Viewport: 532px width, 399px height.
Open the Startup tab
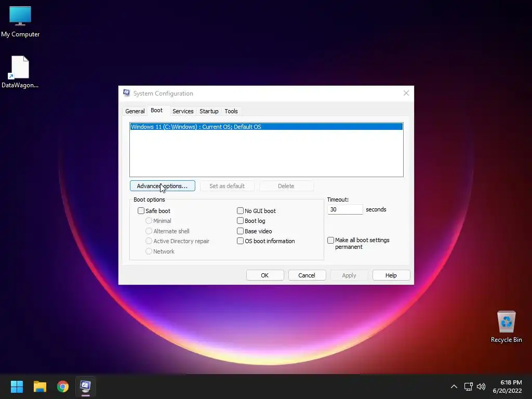209,111
